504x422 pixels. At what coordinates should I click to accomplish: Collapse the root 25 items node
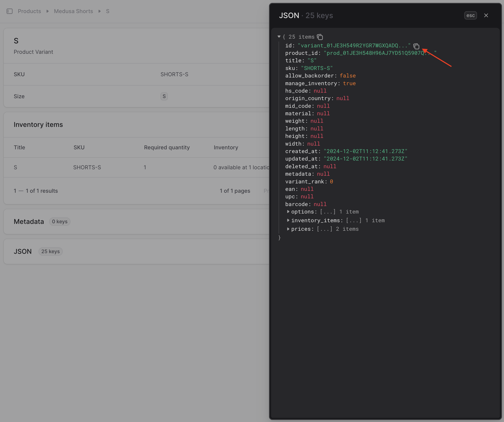tap(279, 37)
